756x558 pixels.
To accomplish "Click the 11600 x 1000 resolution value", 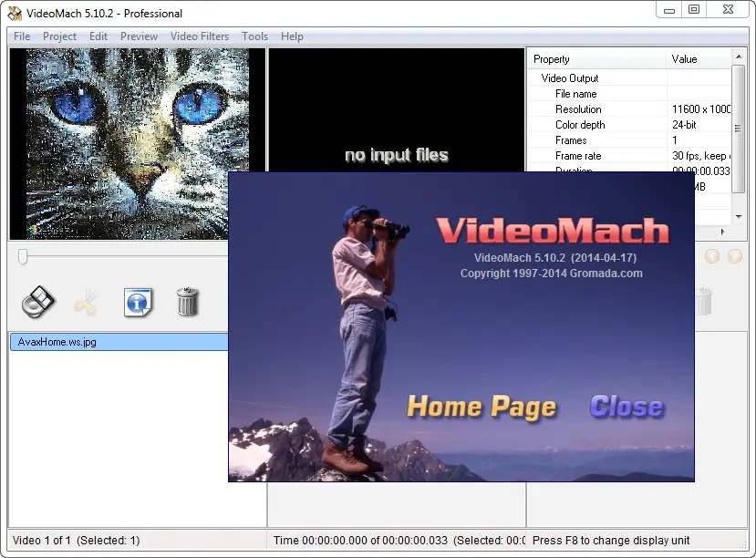I will pyautogui.click(x=701, y=108).
